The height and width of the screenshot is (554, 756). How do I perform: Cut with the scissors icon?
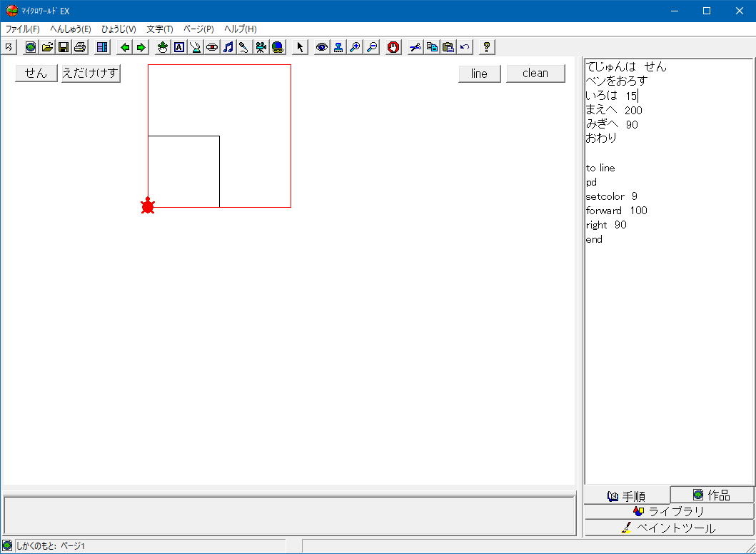coord(415,47)
